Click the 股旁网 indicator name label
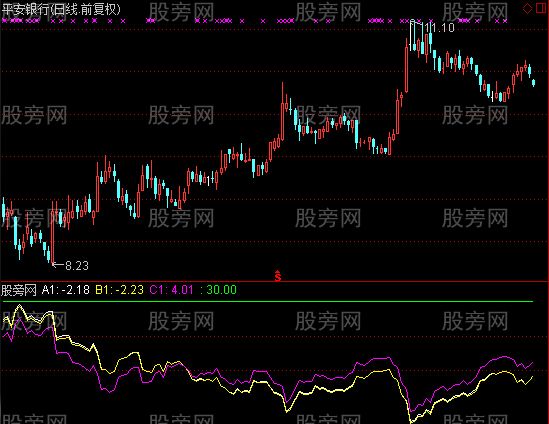This screenshot has width=549, height=424. click(19, 290)
